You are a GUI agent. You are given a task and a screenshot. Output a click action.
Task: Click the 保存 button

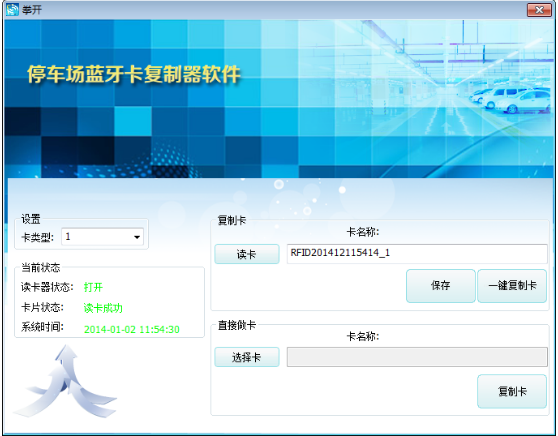coord(441,286)
